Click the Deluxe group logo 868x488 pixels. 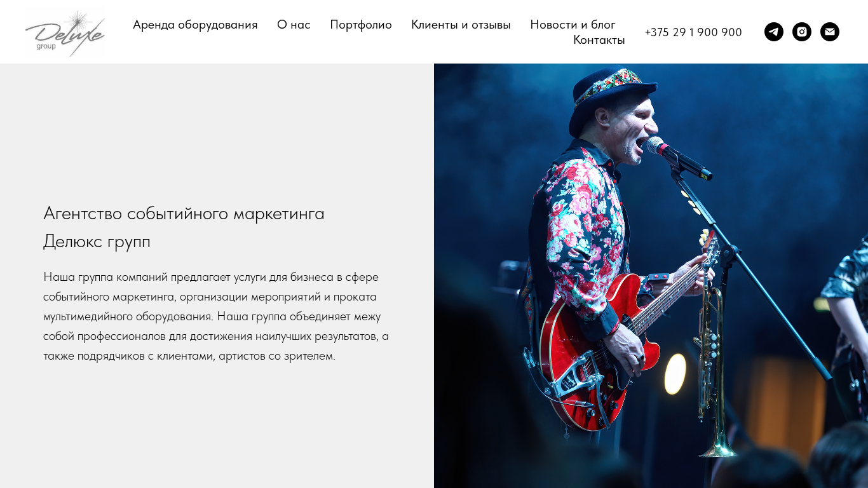[x=65, y=33]
